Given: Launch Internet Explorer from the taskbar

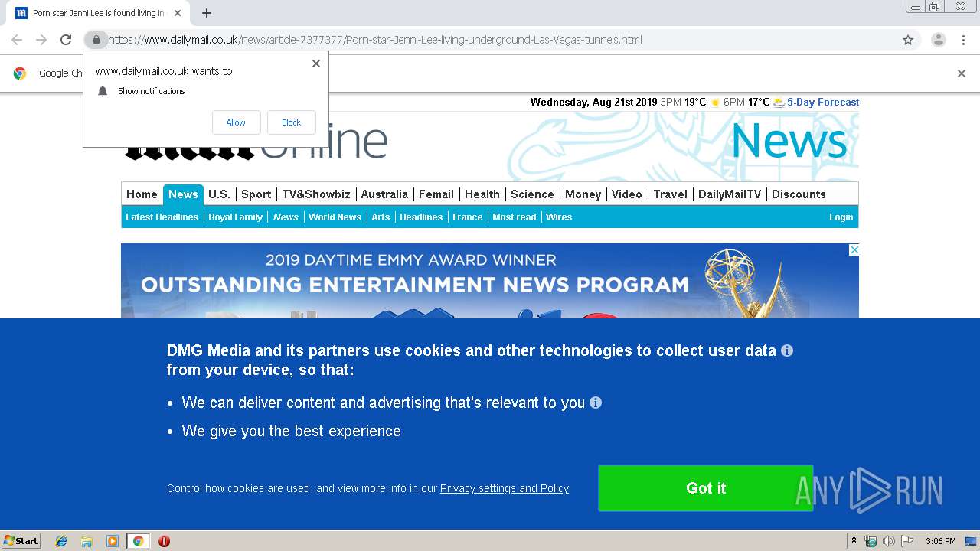Looking at the screenshot, I should [x=61, y=541].
